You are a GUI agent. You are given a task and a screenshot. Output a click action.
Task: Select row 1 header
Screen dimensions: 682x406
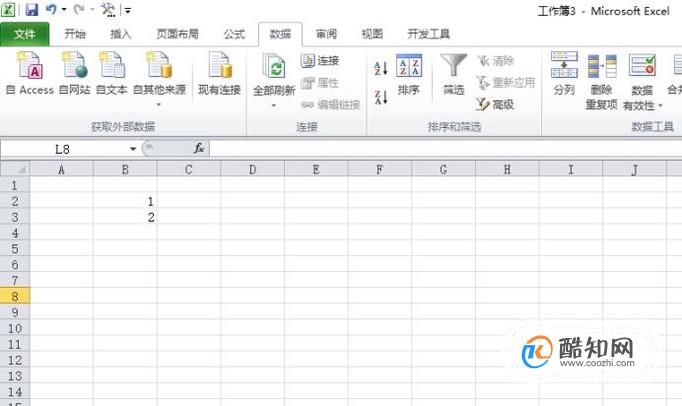click(15, 185)
